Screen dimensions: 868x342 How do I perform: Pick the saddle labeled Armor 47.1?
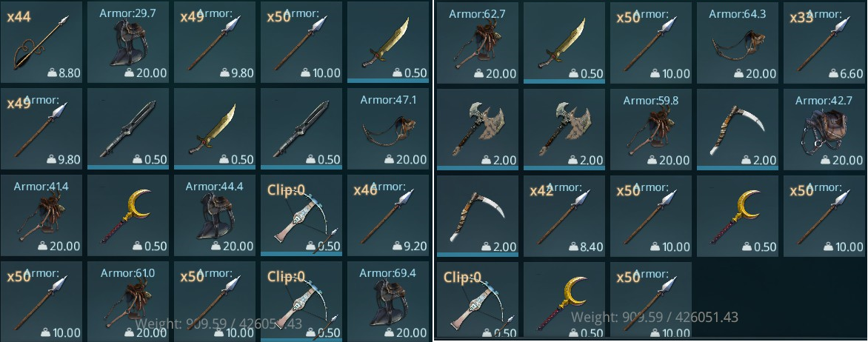tap(388, 128)
